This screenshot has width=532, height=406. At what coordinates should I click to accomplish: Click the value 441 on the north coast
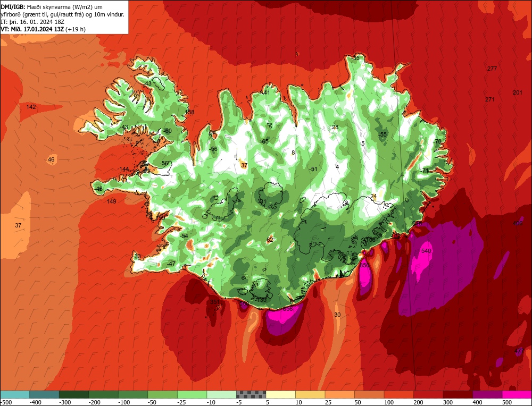coord(265,92)
